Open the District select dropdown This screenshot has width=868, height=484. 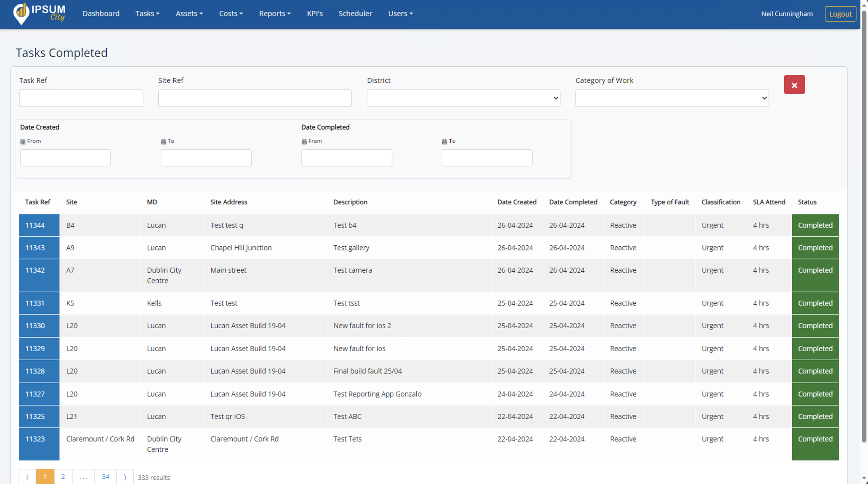[463, 98]
